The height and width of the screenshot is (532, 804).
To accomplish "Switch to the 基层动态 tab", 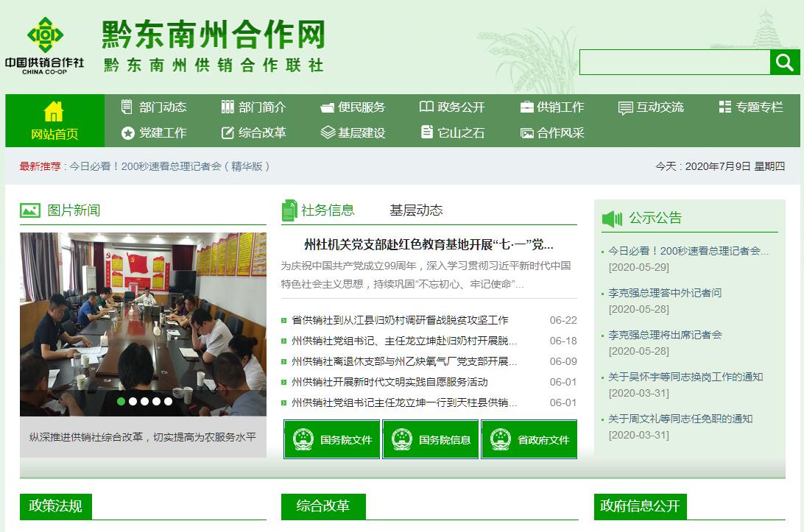I will pos(416,210).
